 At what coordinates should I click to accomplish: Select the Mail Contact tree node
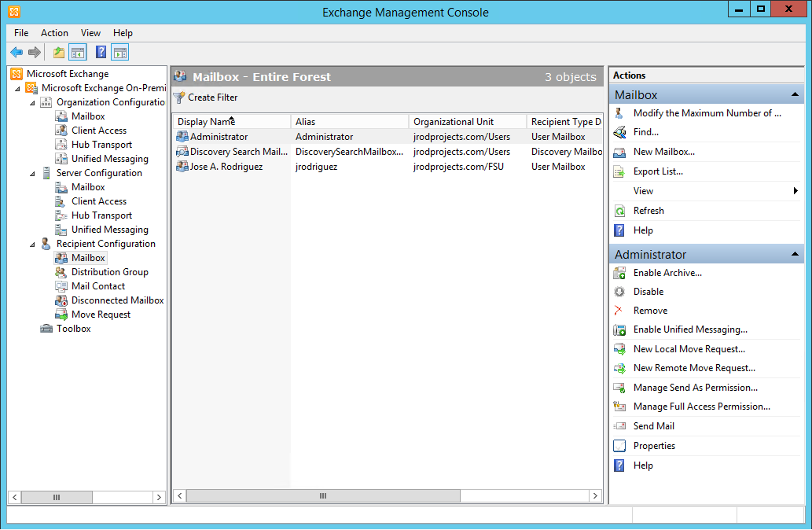pyautogui.click(x=98, y=286)
